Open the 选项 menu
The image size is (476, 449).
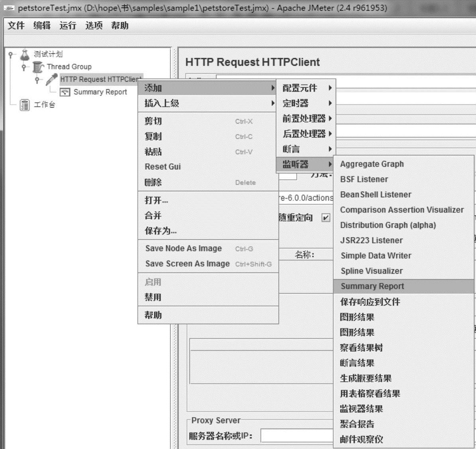click(94, 25)
